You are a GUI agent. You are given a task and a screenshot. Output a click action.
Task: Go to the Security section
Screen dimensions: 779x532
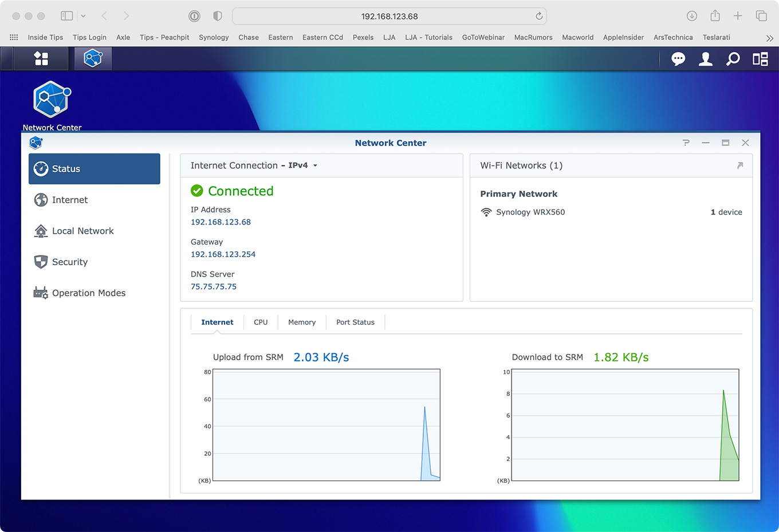(70, 262)
